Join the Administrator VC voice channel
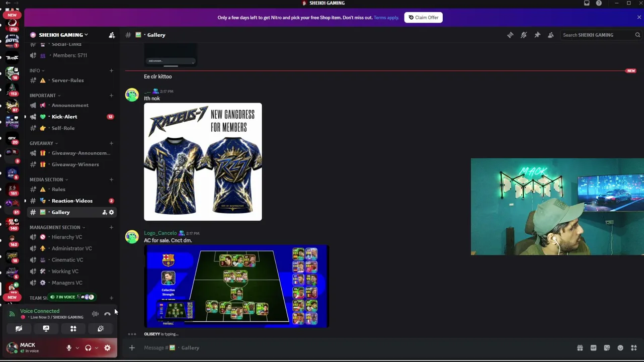This screenshot has height=362, width=644. click(71, 248)
